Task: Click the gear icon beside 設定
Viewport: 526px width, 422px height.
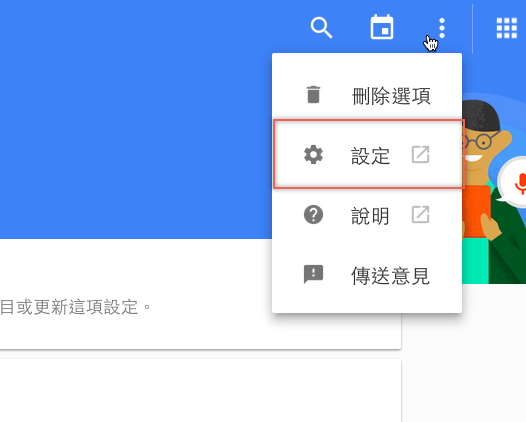Action: [x=313, y=155]
